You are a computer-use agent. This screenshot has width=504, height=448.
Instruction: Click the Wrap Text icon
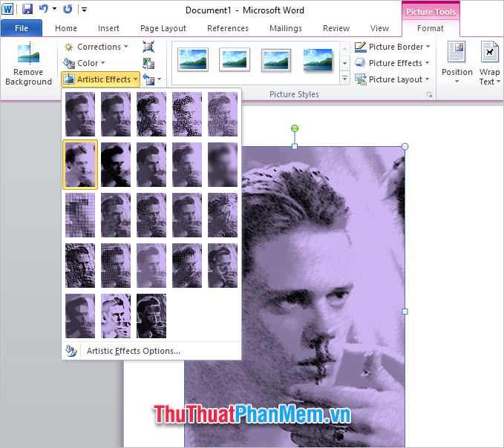coord(489,63)
